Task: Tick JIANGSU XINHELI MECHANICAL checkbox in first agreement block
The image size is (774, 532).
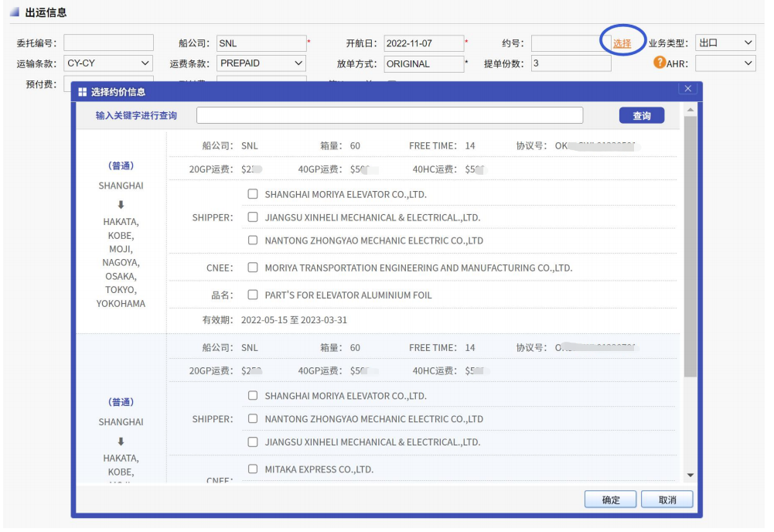Action: coord(253,217)
